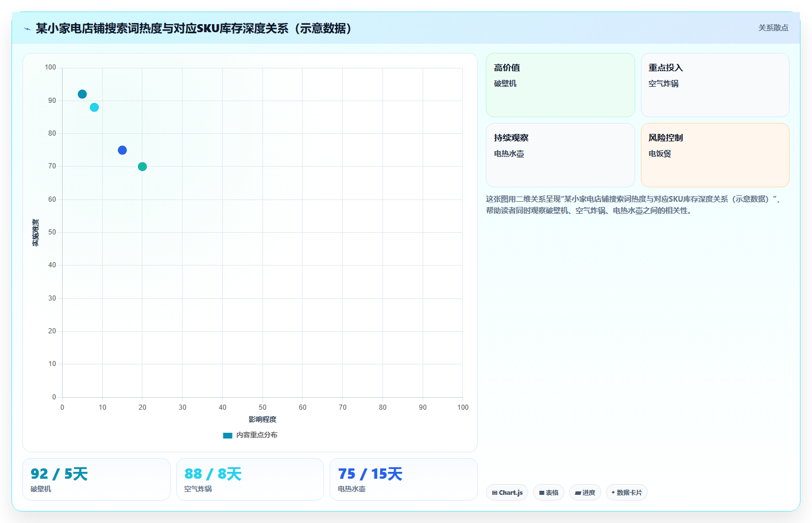Click the 空气炸锅 caption under 88 / 8天
812x523 pixels.
[x=198, y=489]
